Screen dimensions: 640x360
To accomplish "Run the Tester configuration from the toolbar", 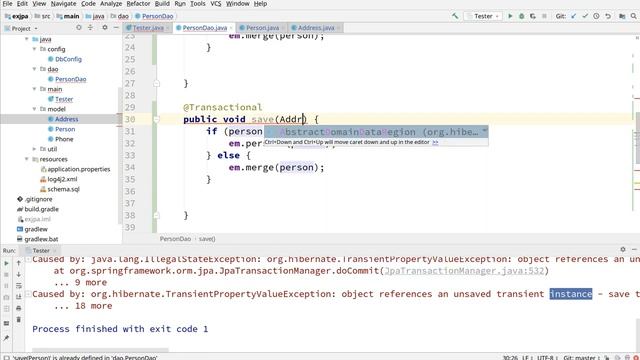I will tap(510, 16).
